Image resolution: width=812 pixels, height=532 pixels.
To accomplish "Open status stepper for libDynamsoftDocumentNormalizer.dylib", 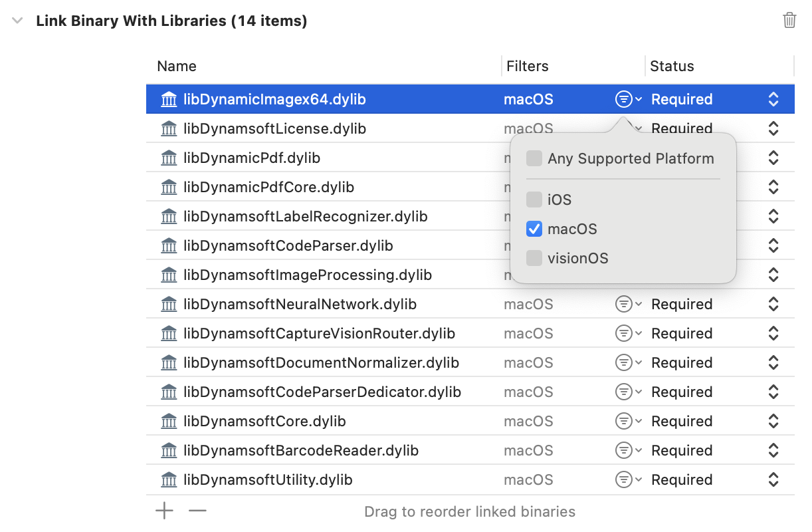I will [773, 363].
